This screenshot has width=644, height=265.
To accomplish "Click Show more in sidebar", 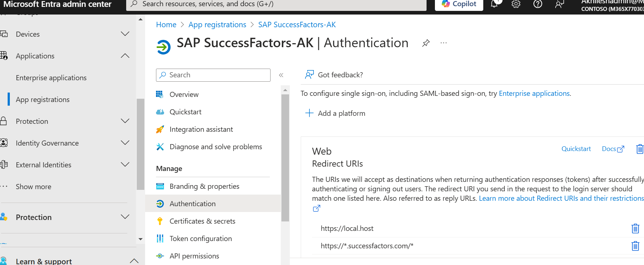I will pos(33,187).
